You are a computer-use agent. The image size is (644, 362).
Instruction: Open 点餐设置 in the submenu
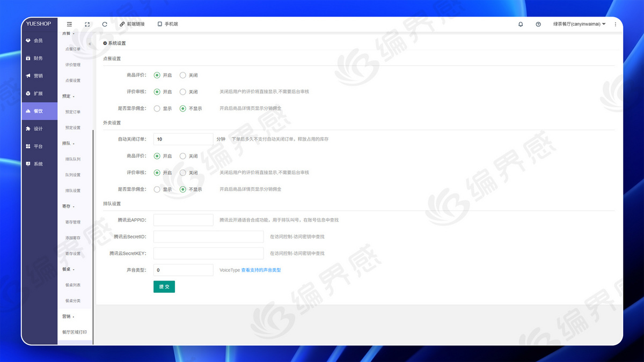pyautogui.click(x=73, y=80)
